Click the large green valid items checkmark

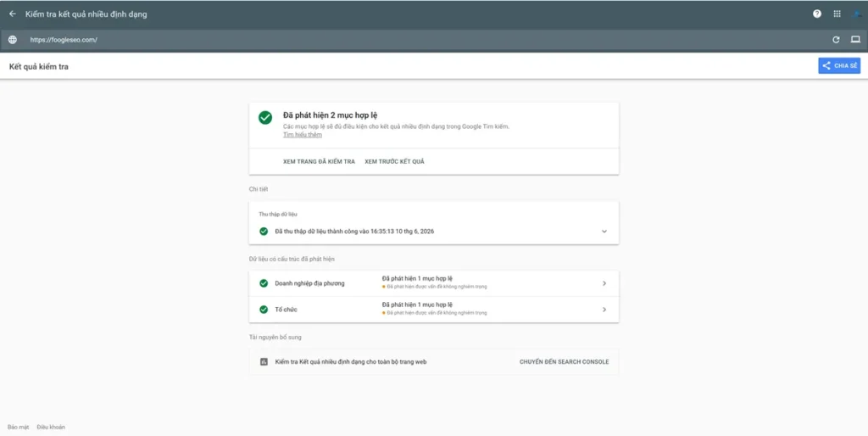[x=265, y=117]
